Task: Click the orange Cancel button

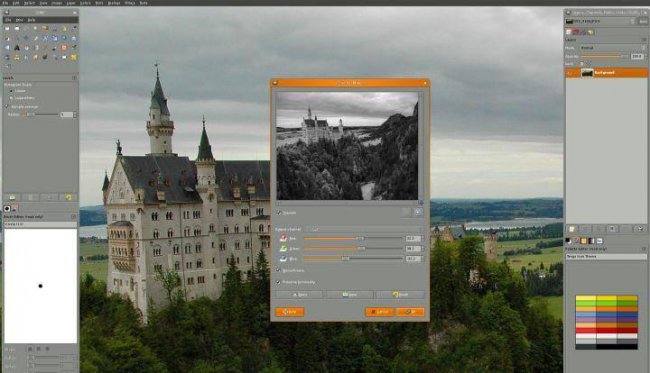Action: click(380, 312)
